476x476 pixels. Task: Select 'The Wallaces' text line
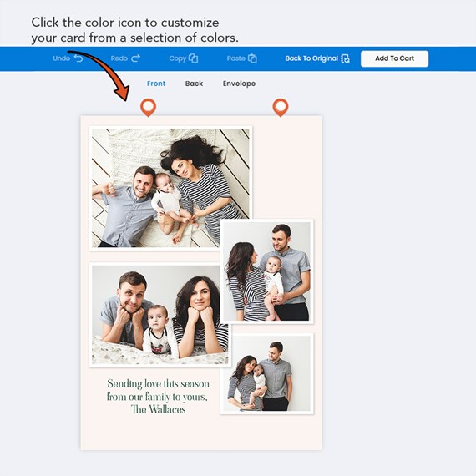point(158,409)
